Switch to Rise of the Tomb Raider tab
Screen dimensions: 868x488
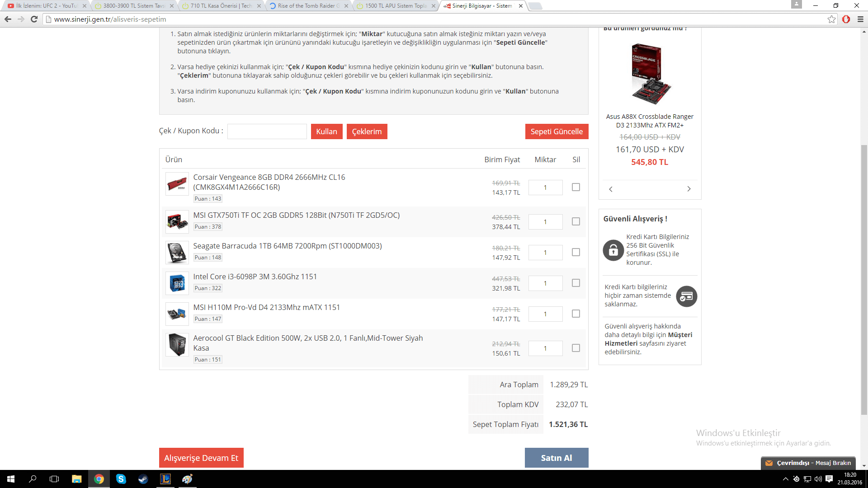tap(306, 6)
